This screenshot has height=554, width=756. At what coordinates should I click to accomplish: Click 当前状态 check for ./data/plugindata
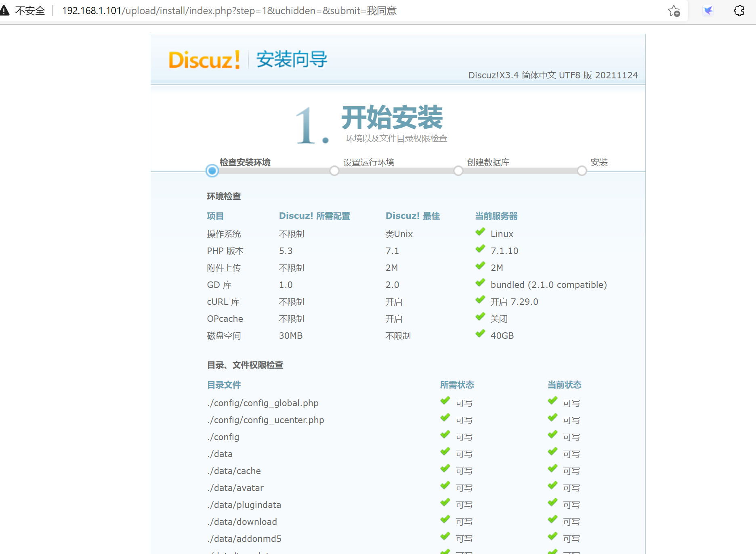[x=552, y=503]
